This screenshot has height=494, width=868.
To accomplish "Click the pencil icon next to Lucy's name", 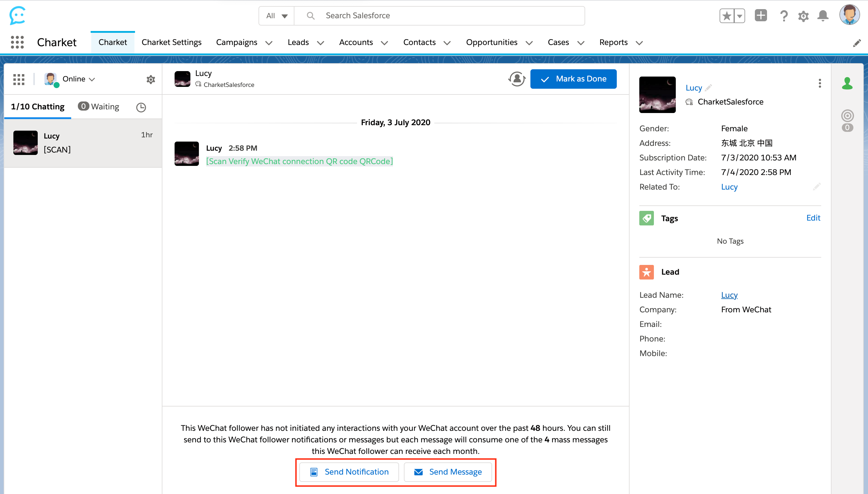I will click(x=708, y=88).
